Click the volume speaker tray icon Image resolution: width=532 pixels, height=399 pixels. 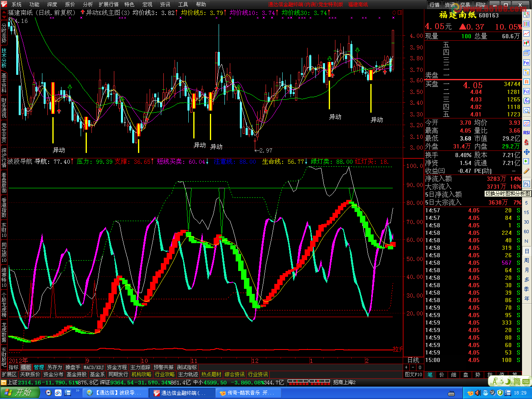click(x=478, y=393)
